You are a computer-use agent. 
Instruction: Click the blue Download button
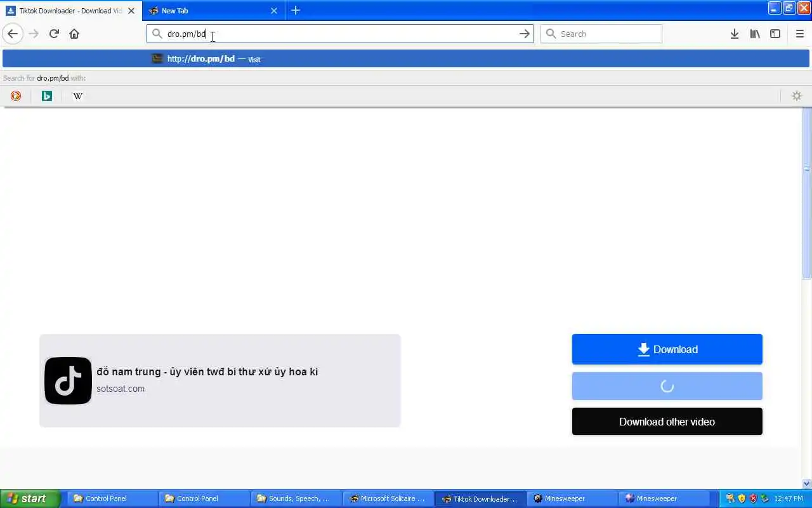coord(667,349)
